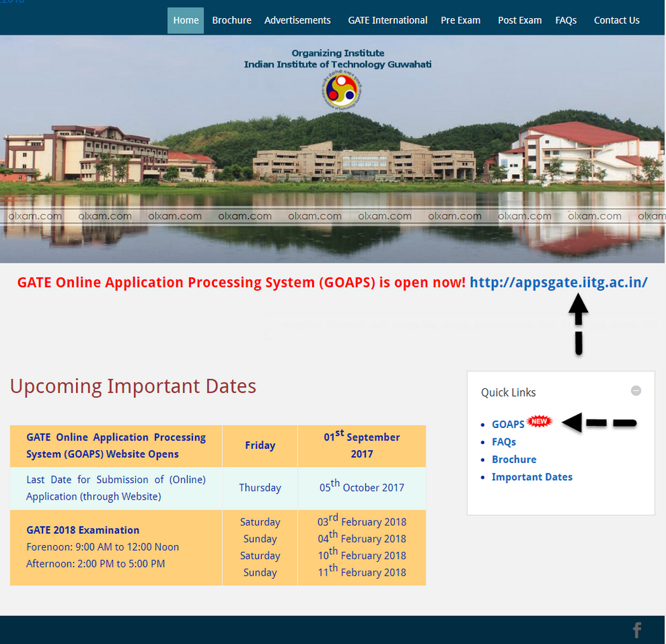This screenshot has width=666, height=644.
Task: Click the campus banner image
Action: click(x=332, y=148)
